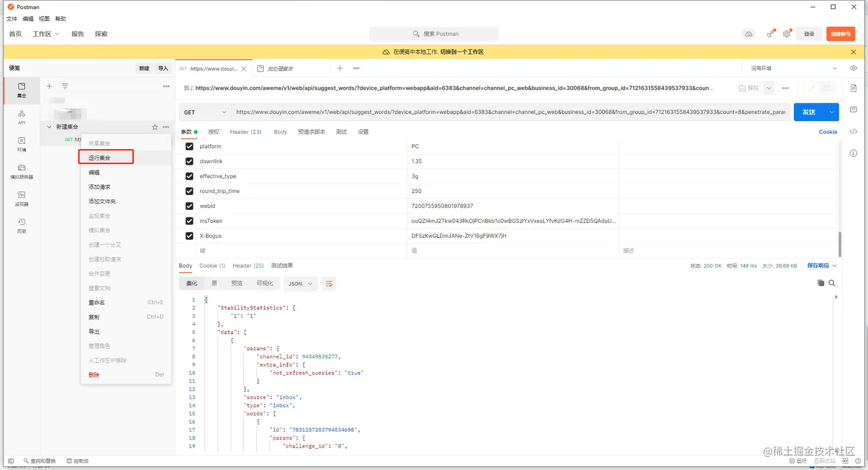Screen dimensions: 868x470
Task: Open the 环境 (Environments) sidebar panel
Action: (x=22, y=144)
